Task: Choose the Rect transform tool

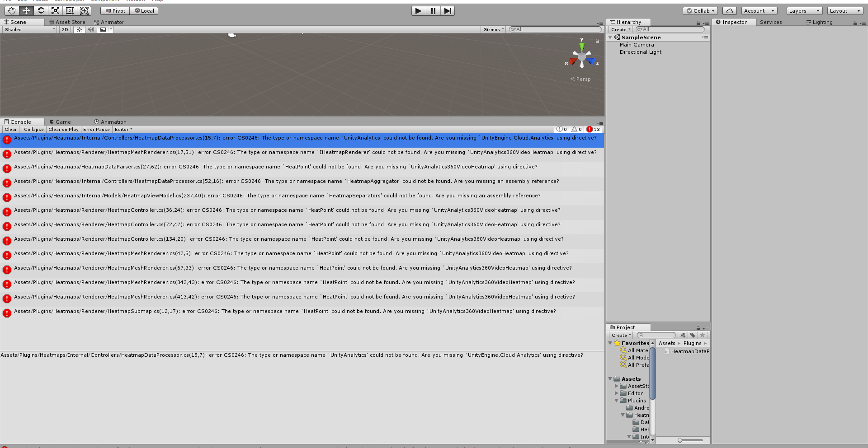Action: coord(70,10)
